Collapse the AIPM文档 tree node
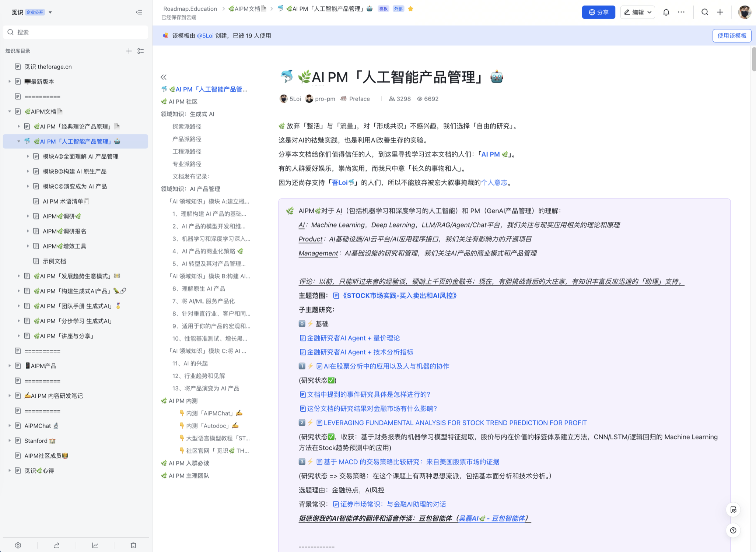Screen dimensions: 756x552 point(10,111)
